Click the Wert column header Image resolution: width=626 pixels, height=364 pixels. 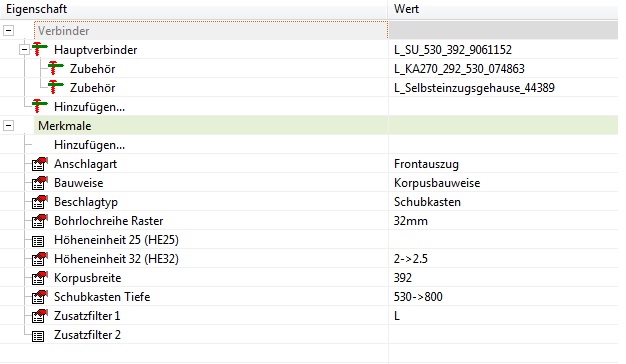pyautogui.click(x=503, y=9)
